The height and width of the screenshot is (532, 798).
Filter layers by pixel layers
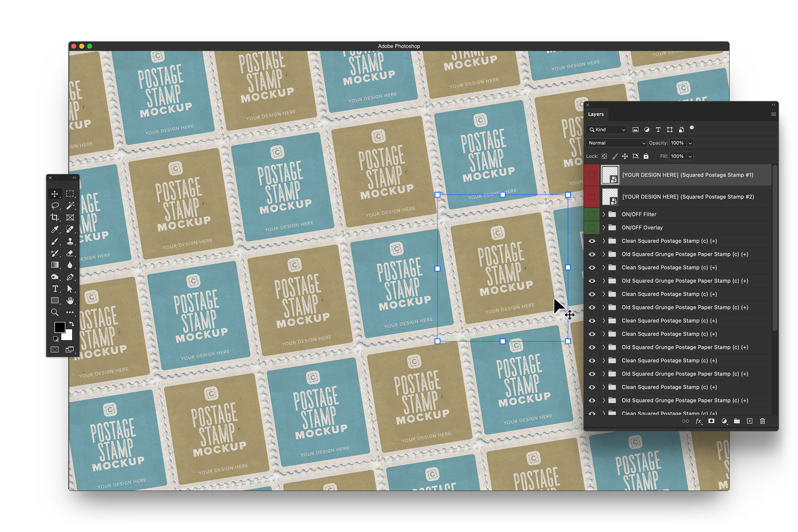coord(635,130)
